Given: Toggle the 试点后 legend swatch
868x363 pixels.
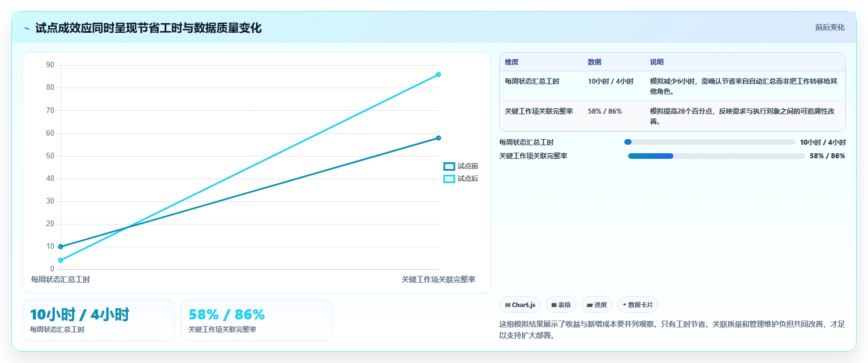Looking at the screenshot, I should pyautogui.click(x=449, y=179).
